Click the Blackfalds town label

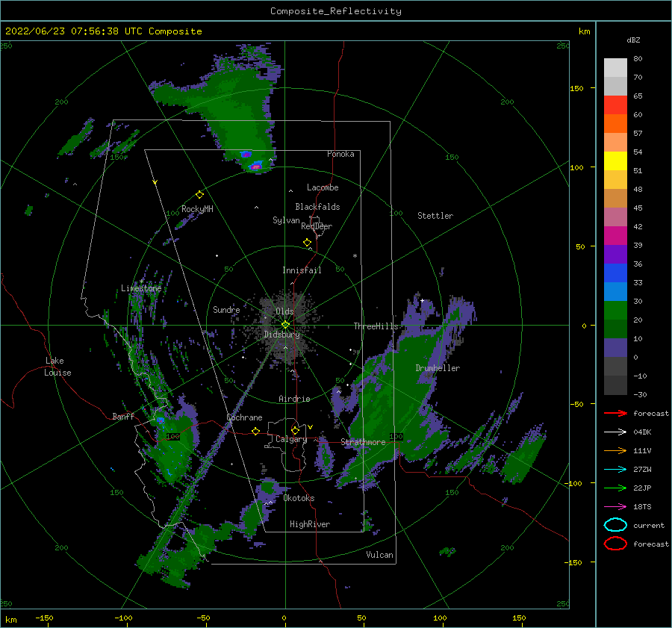point(317,207)
